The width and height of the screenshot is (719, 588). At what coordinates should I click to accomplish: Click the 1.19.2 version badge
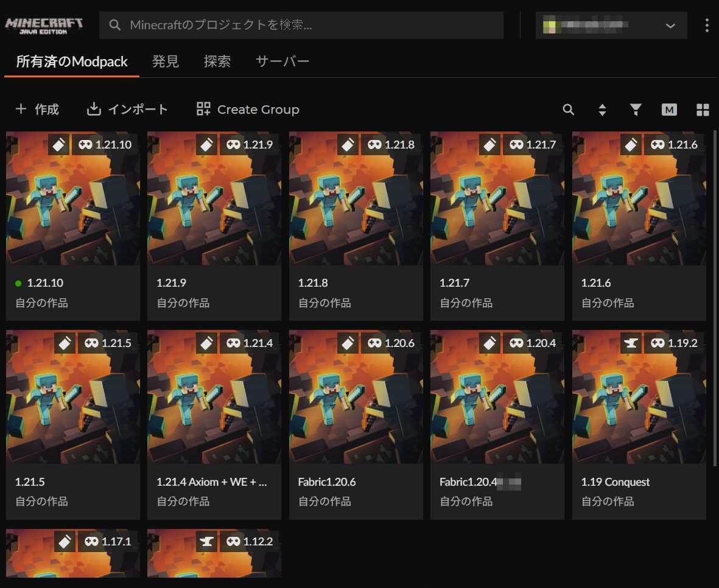[x=674, y=343]
